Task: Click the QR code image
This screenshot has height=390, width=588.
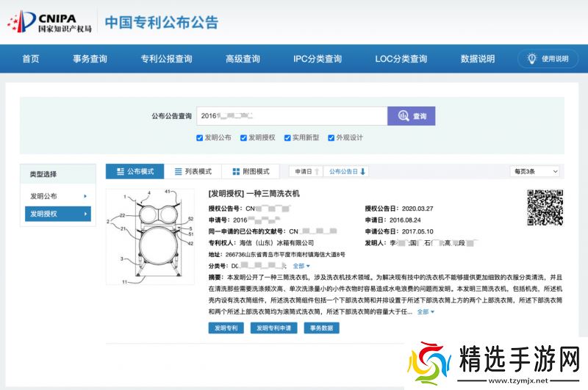Action: pyautogui.click(x=545, y=207)
